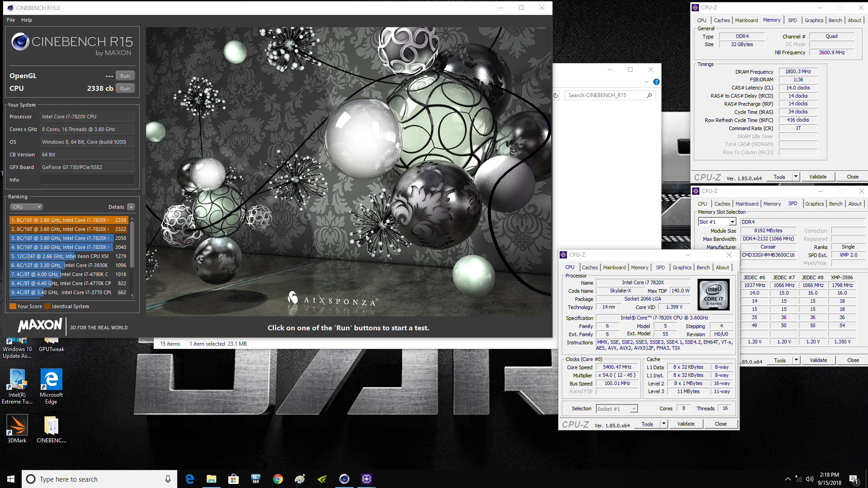
Task: Click search magnifier in Explorer search box
Action: click(649, 95)
